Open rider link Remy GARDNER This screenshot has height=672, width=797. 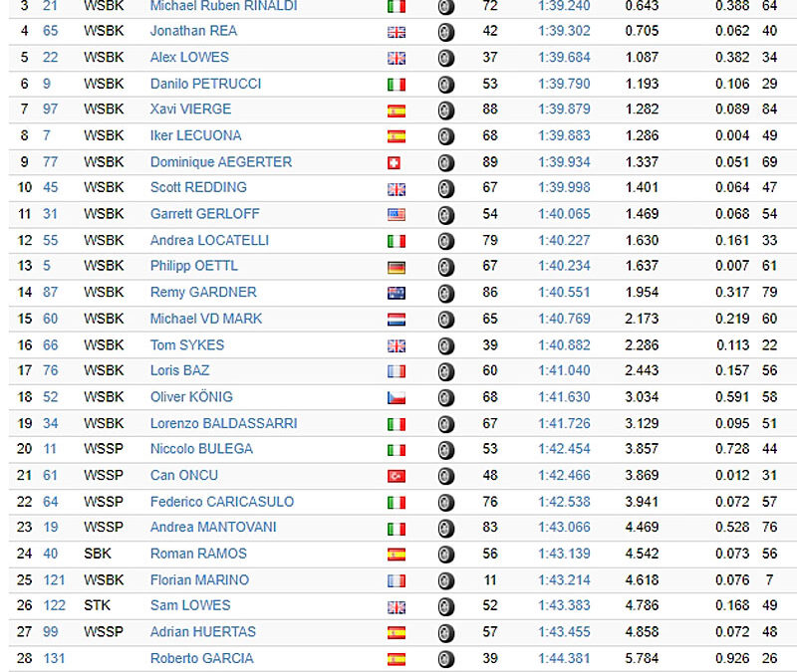point(203,292)
